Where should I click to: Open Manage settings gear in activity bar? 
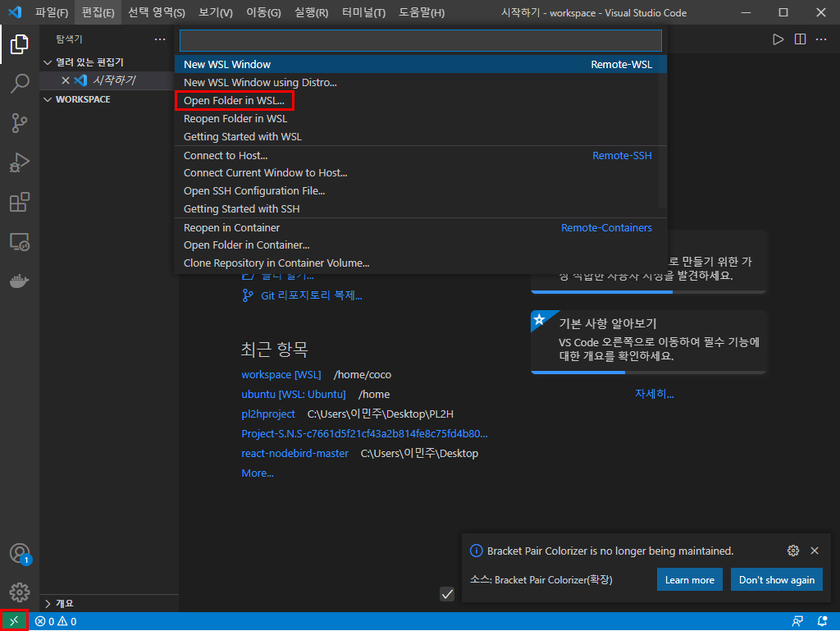coord(20,592)
